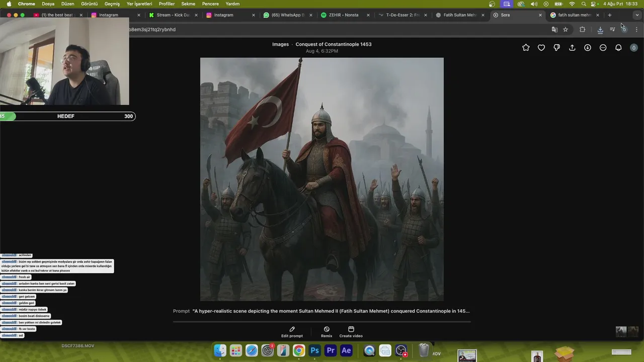This screenshot has height=362, width=644.
Task: Like the image with the heart icon
Action: point(541,48)
